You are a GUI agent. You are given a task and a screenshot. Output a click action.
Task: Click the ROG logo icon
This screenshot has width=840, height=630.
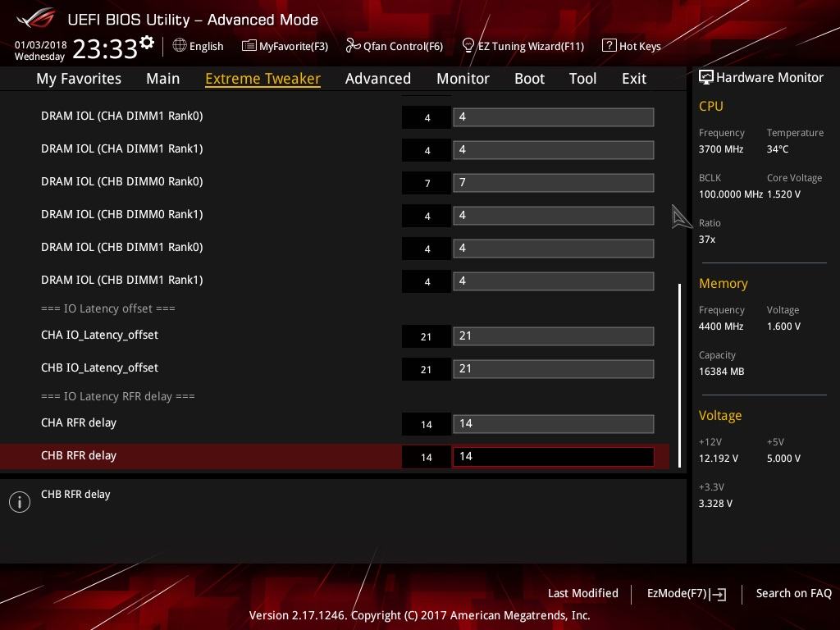coord(35,18)
